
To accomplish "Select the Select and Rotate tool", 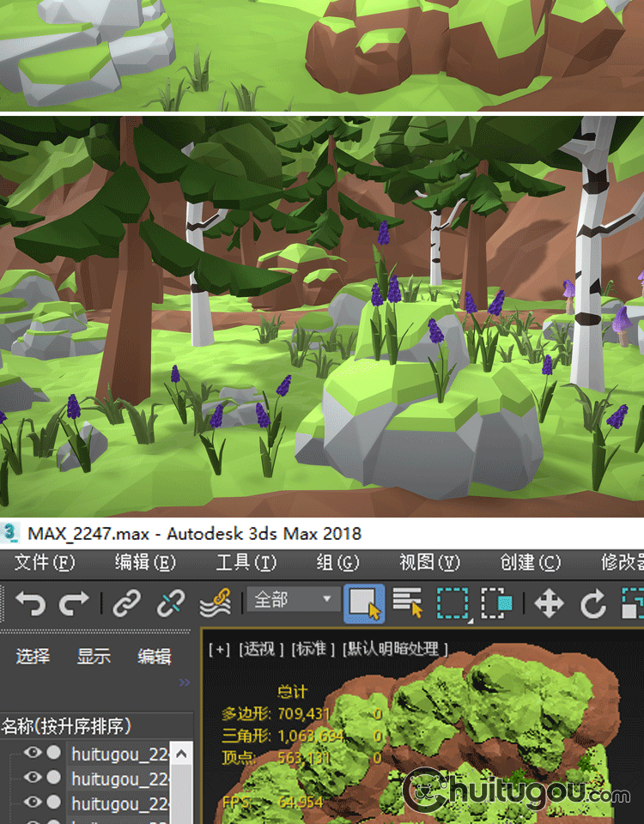I will pos(592,603).
